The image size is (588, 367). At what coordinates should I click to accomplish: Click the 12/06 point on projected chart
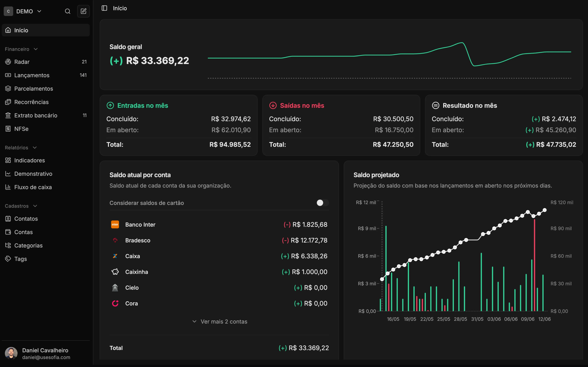(x=545, y=210)
